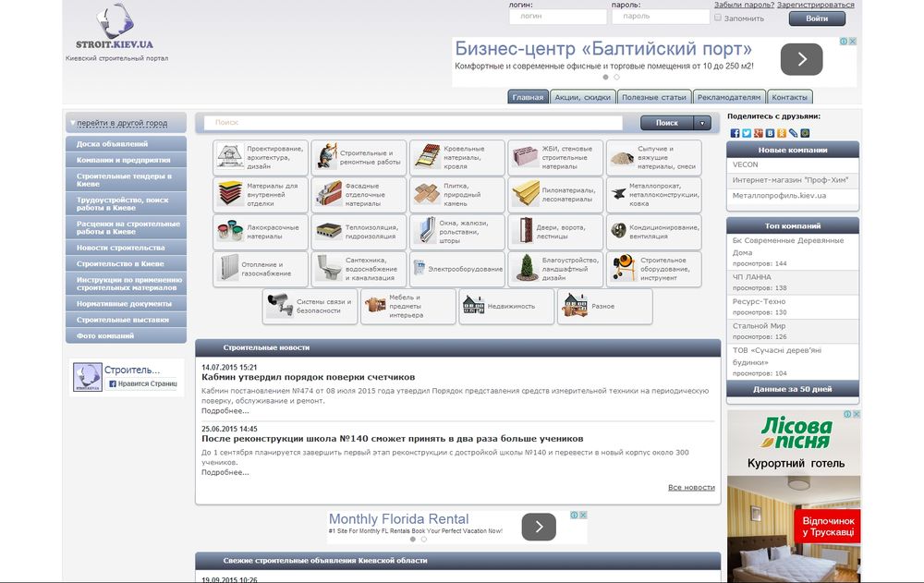The image size is (924, 583).
Task: Open школа №140 reconstruction news headline
Action: click(x=393, y=439)
